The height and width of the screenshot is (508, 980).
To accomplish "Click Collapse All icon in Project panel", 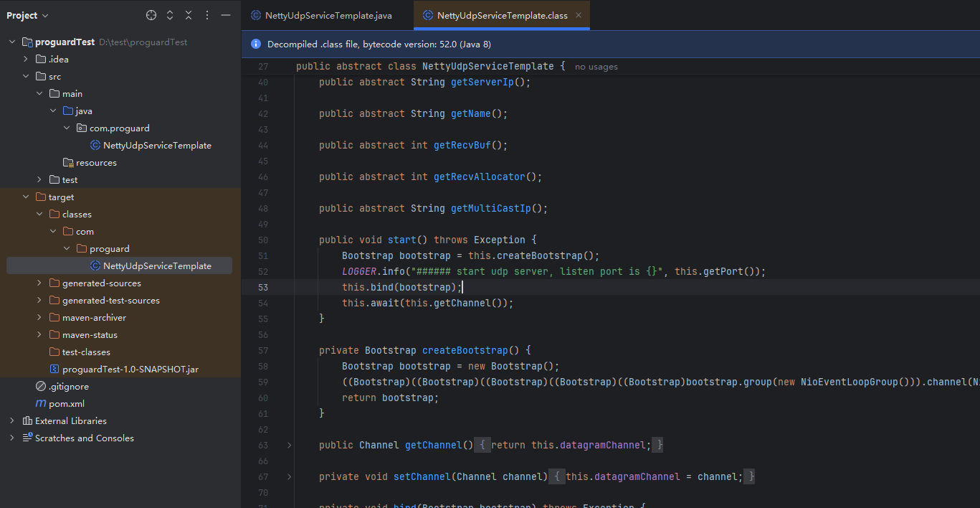I will pos(189,15).
